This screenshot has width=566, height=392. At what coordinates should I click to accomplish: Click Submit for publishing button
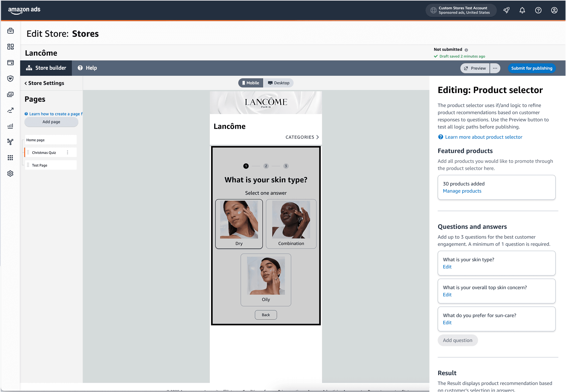click(x=532, y=68)
